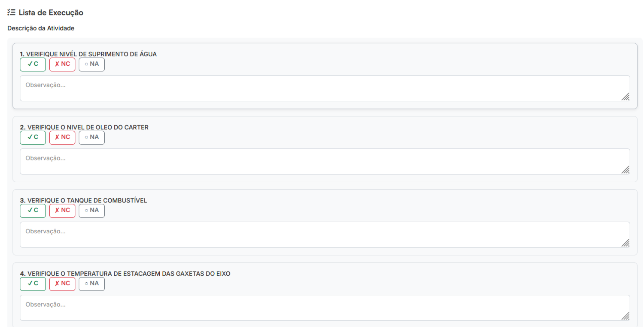Click the Lista de Execução checklist icon
The height and width of the screenshot is (327, 644).
[x=11, y=12]
